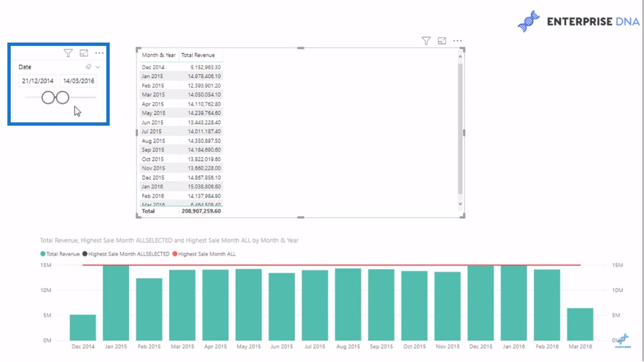This screenshot has width=644, height=362.
Task: Open filter icon above revenue table
Action: click(x=426, y=41)
